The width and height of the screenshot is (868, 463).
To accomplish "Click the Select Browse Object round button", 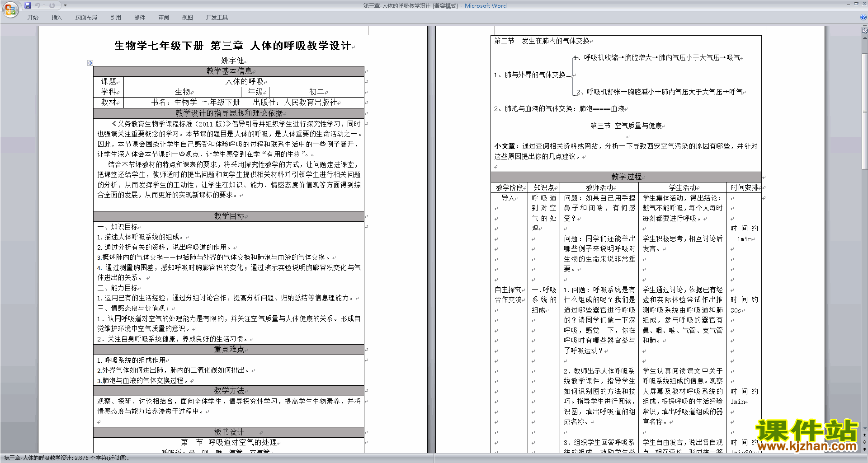I will tap(865, 442).
